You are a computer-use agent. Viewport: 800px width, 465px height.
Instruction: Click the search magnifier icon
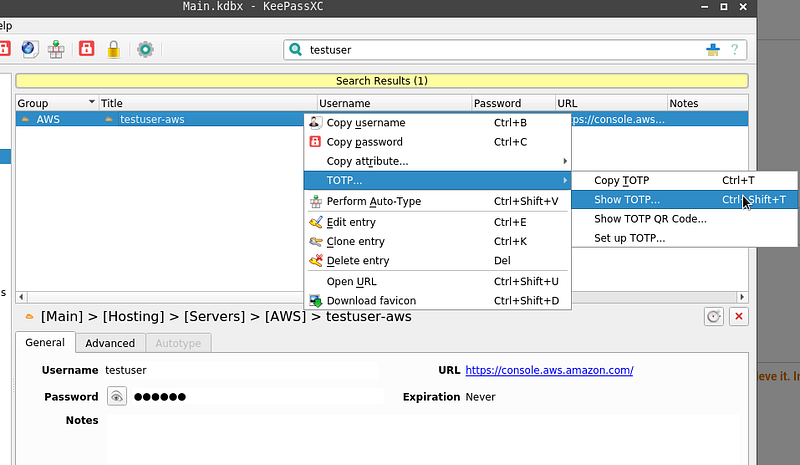tap(295, 50)
